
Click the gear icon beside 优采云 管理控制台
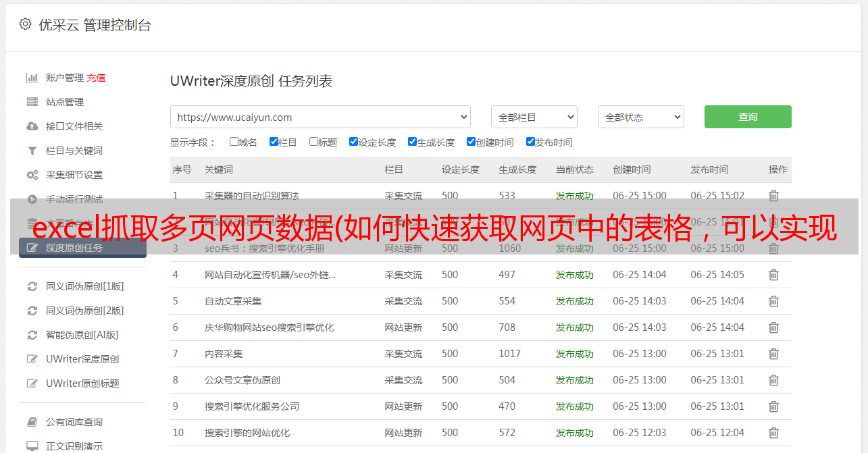click(25, 25)
